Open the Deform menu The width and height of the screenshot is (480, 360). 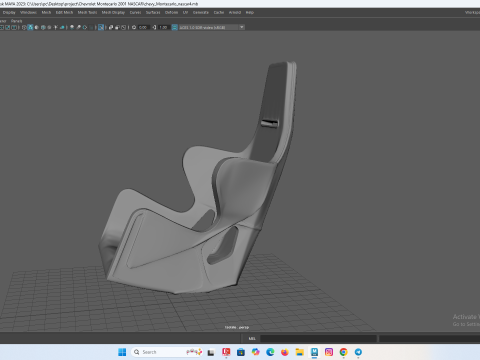(171, 12)
